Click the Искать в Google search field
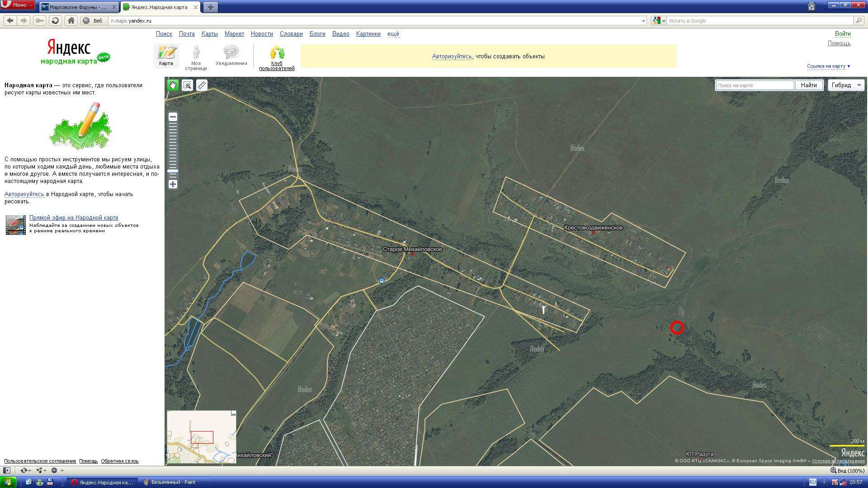 (x=759, y=21)
